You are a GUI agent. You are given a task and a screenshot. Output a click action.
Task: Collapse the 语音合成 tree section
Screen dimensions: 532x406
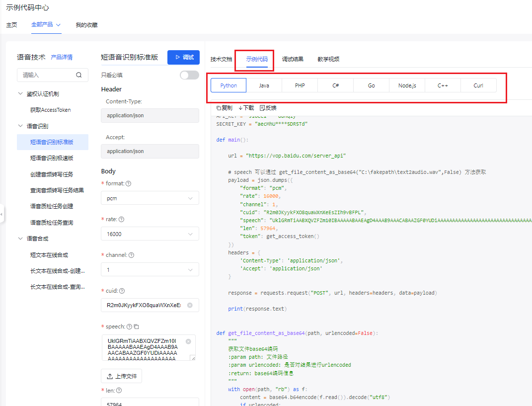click(x=20, y=239)
